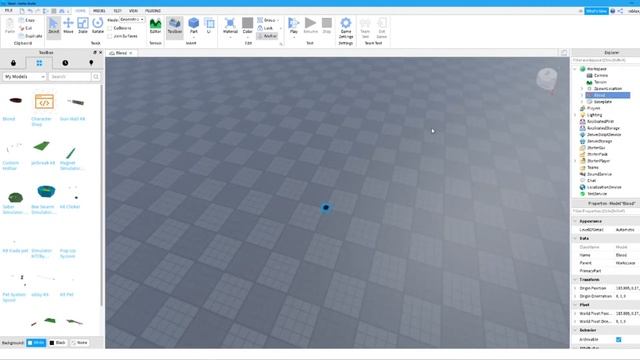
Task: Activate the Rotate tool
Action: [98, 26]
